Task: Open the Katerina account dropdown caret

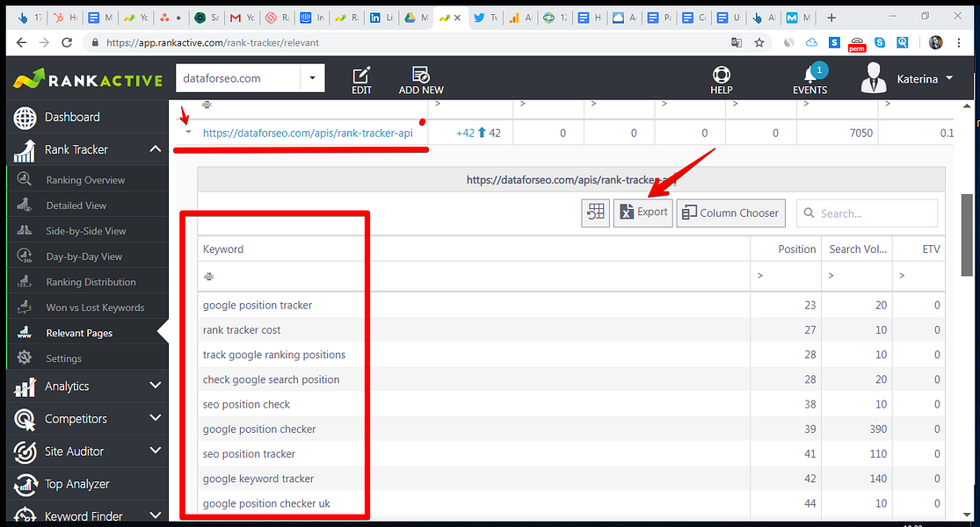Action: coord(949,78)
